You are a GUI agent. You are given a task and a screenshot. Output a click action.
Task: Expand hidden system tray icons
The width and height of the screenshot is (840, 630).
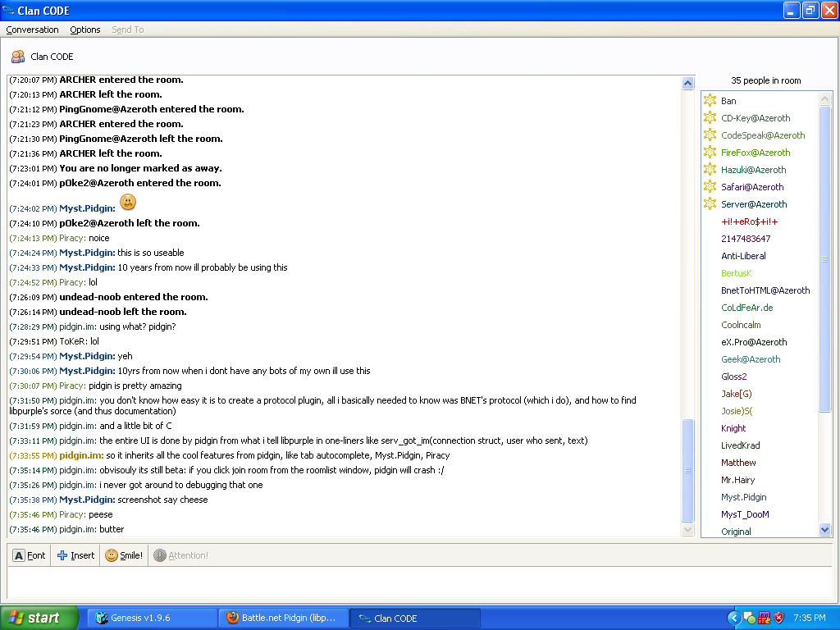click(x=734, y=618)
